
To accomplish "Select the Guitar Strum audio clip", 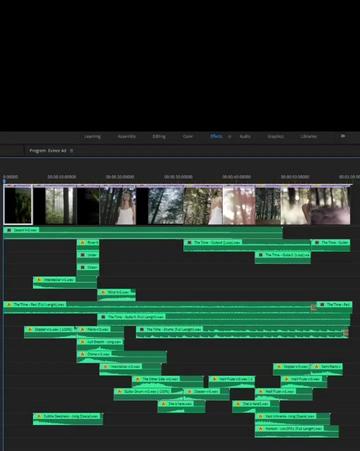I will coord(150,394).
